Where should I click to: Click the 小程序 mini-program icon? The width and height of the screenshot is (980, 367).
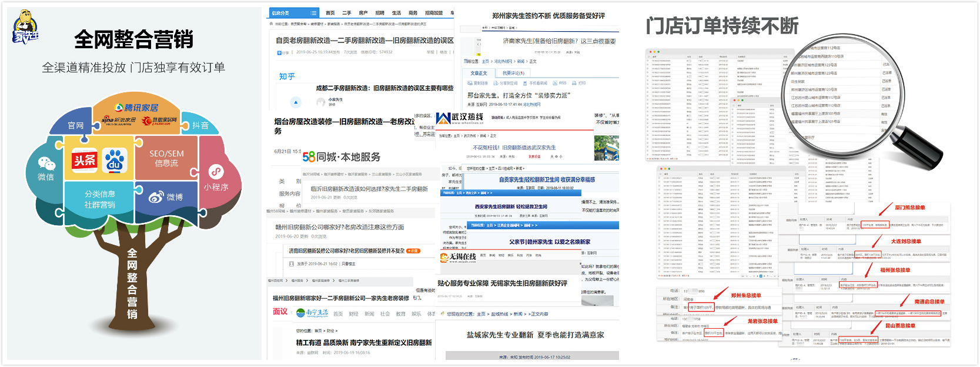tap(216, 172)
